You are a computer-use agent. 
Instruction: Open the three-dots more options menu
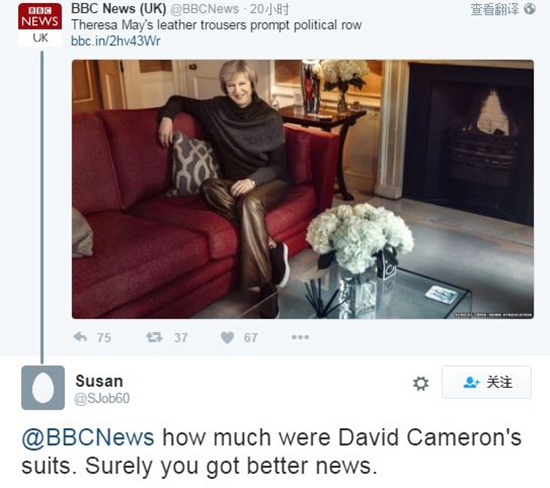click(300, 337)
